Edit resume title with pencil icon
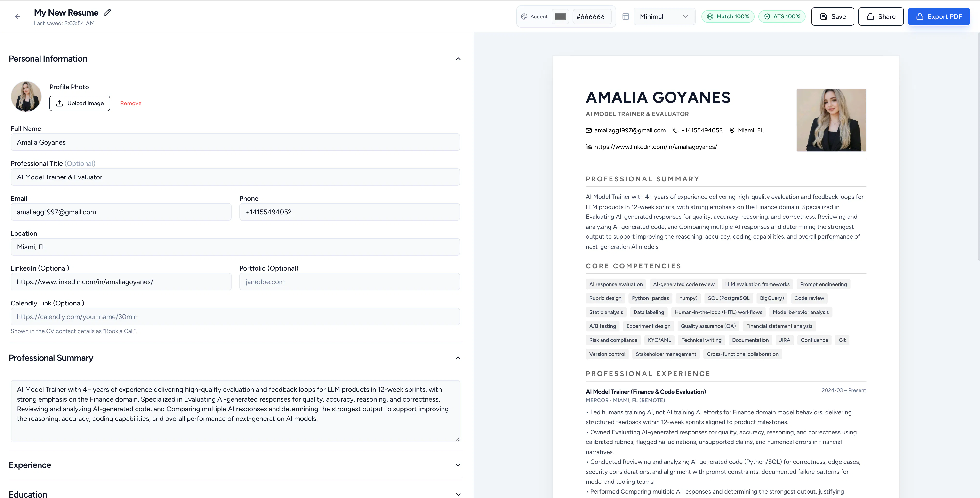This screenshot has width=980, height=498. pos(107,13)
